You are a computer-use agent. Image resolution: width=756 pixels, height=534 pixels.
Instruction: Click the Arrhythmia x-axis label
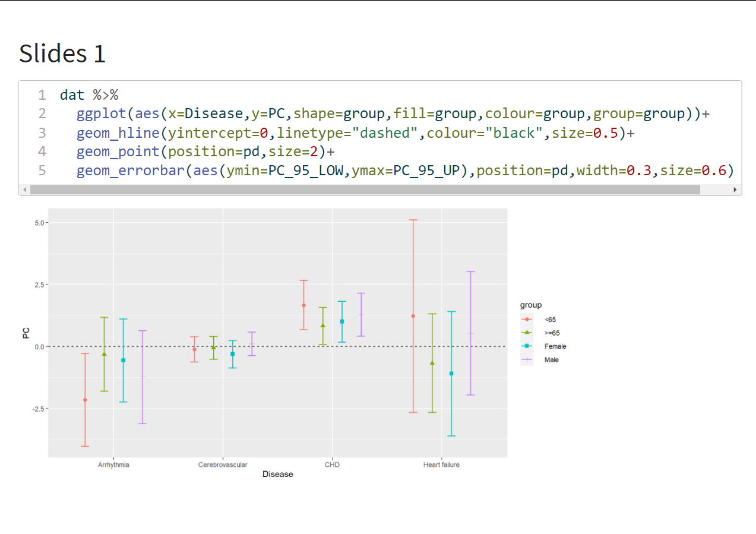pyautogui.click(x=113, y=465)
